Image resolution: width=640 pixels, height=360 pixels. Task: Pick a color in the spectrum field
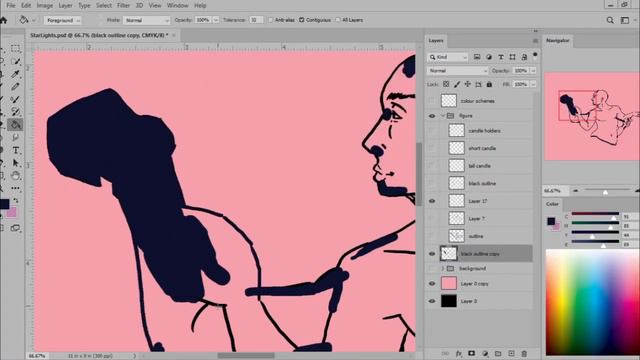pos(593,302)
